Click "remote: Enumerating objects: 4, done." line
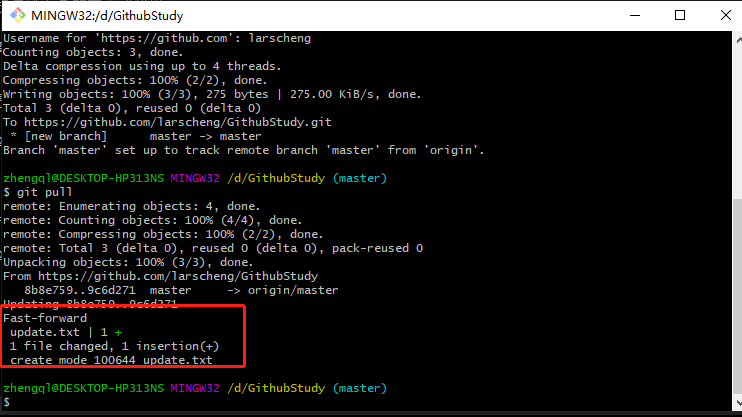 click(x=132, y=206)
